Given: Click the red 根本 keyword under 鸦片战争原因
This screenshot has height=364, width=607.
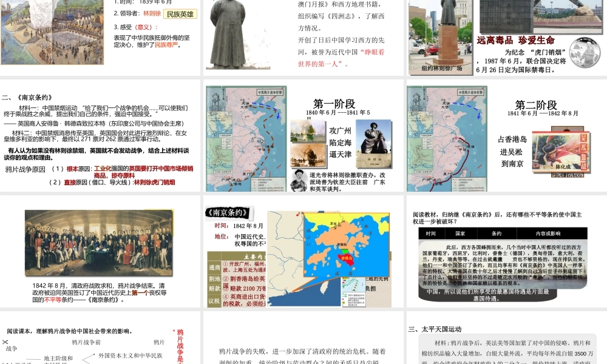Looking at the screenshot, I should coord(72,169).
